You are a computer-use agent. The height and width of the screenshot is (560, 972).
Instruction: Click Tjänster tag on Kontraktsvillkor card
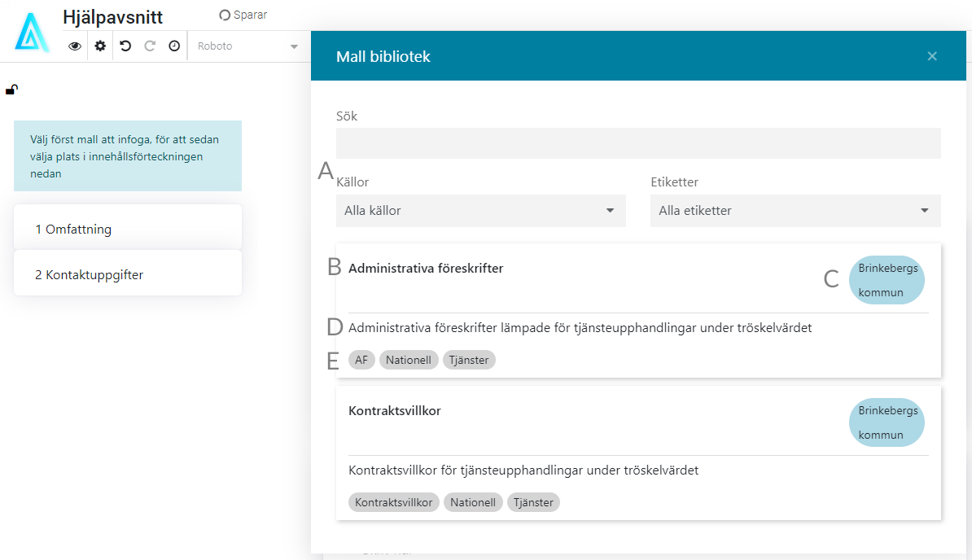tap(533, 502)
